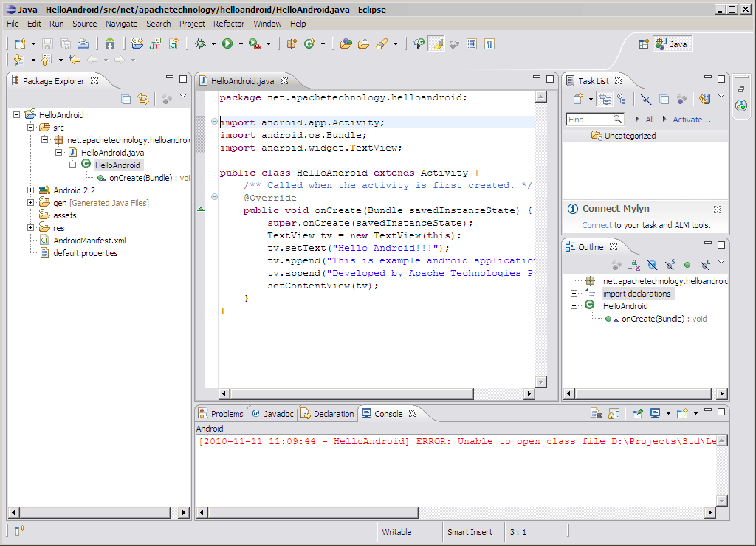The image size is (756, 546).
Task: Click the New Android XML File icon
Action: pyautogui.click(x=173, y=44)
